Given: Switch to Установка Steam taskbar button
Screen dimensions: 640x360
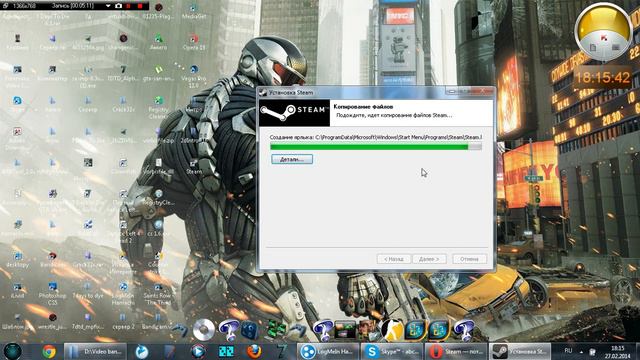Looking at the screenshot, I should pos(520,351).
